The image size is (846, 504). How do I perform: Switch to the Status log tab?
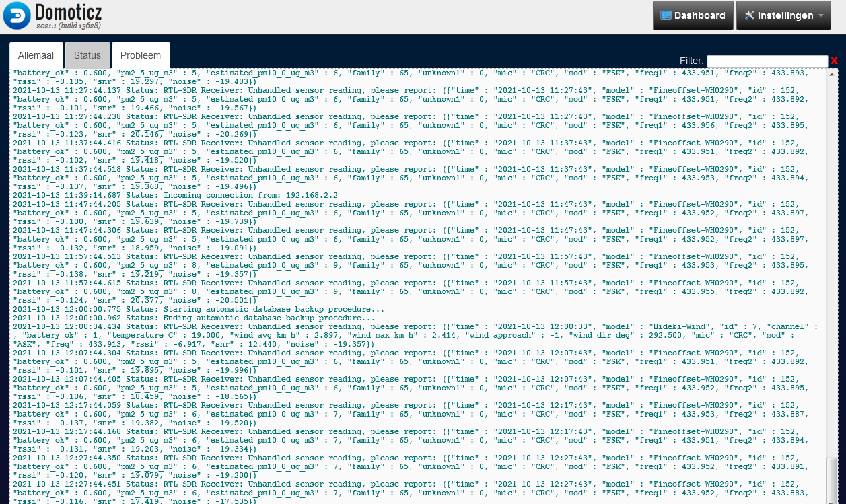[x=87, y=55]
